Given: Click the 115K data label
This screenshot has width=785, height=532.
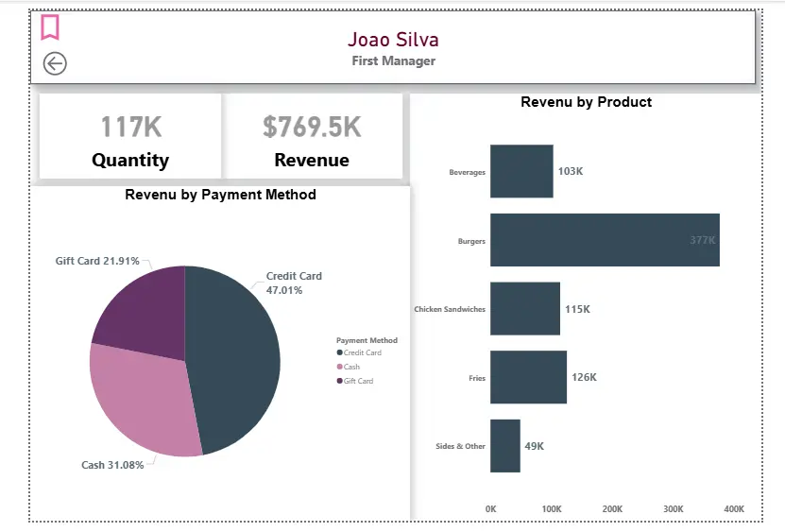Looking at the screenshot, I should pyautogui.click(x=577, y=309).
